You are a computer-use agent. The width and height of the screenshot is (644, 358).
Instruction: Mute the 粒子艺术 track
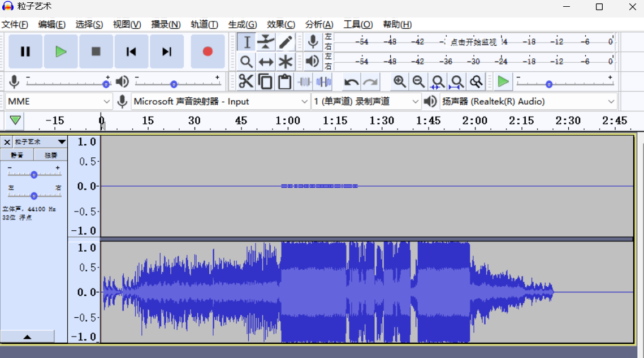[18, 155]
